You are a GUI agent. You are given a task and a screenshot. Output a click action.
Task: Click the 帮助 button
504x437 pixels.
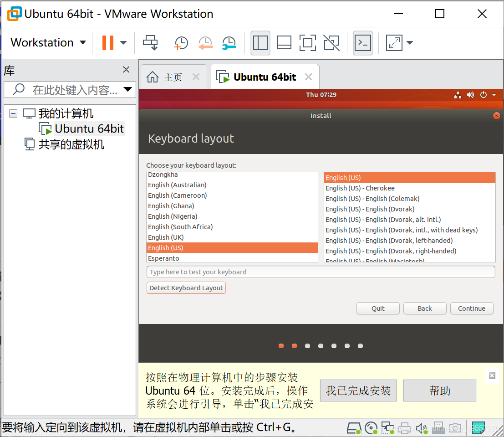pos(440,391)
